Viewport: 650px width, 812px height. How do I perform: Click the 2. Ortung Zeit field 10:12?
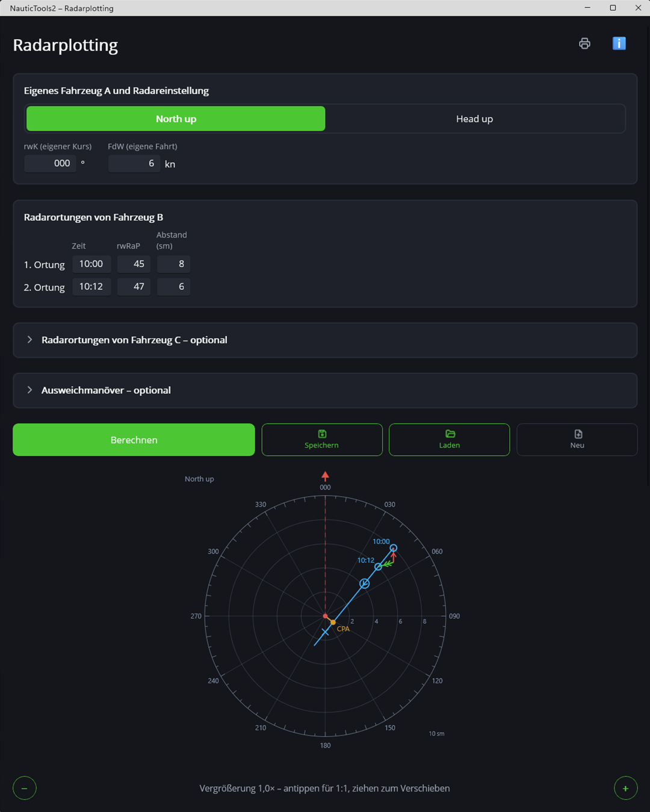coord(91,286)
